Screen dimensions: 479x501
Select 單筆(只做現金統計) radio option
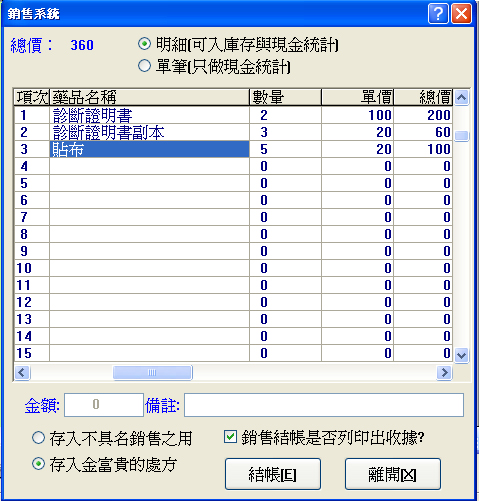(144, 66)
